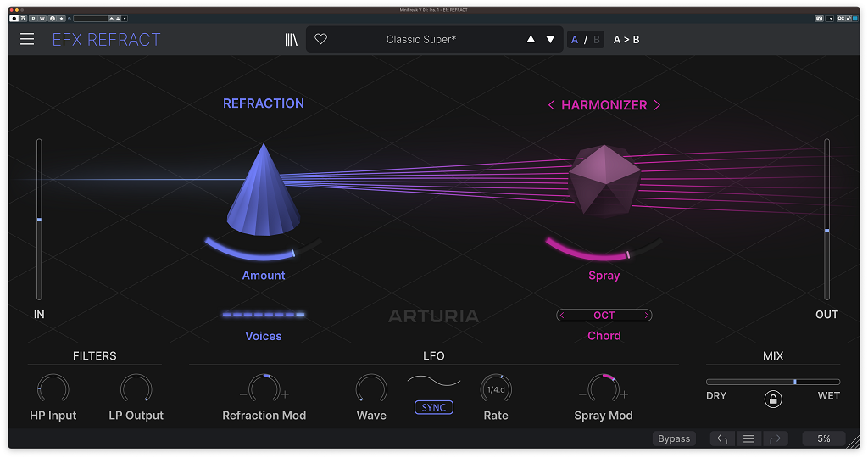This screenshot has width=868, height=458.
Task: Click the host next-preset arrow button
Action: [x=118, y=19]
